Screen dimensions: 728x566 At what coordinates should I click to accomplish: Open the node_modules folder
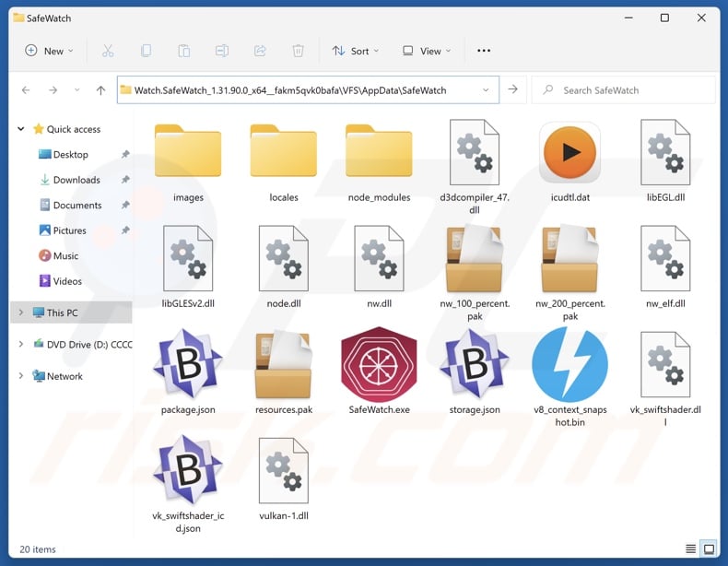pos(379,160)
